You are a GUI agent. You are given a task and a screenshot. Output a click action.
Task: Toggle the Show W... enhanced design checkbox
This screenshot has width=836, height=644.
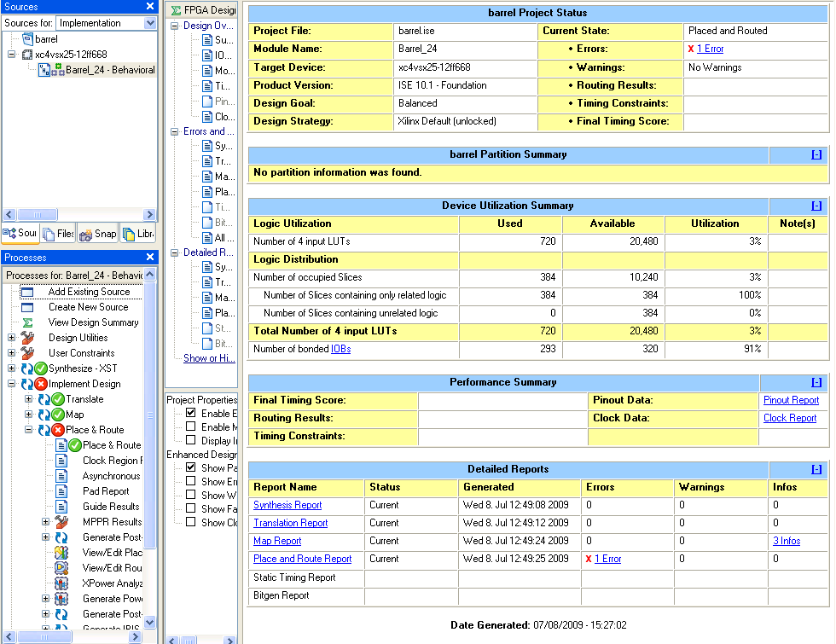point(190,495)
